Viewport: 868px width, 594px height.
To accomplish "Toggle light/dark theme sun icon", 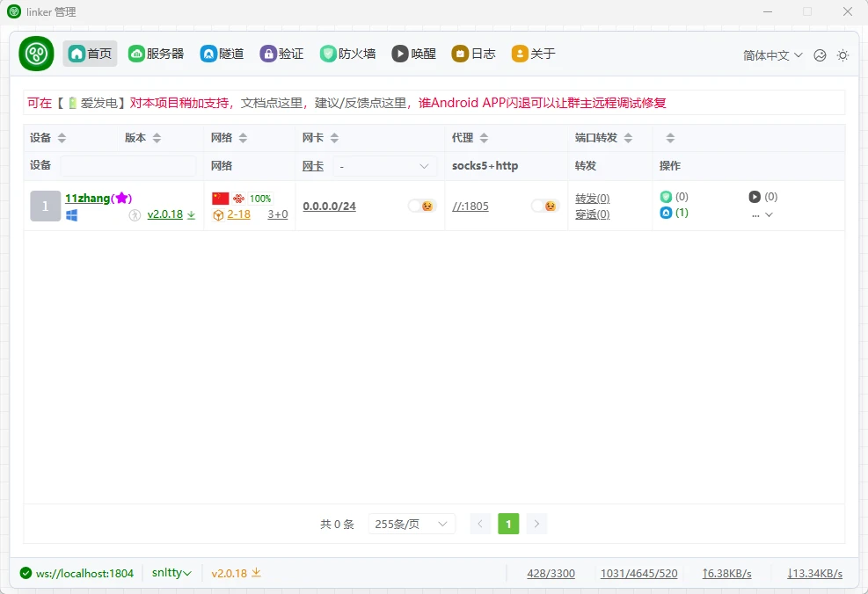I will [842, 55].
